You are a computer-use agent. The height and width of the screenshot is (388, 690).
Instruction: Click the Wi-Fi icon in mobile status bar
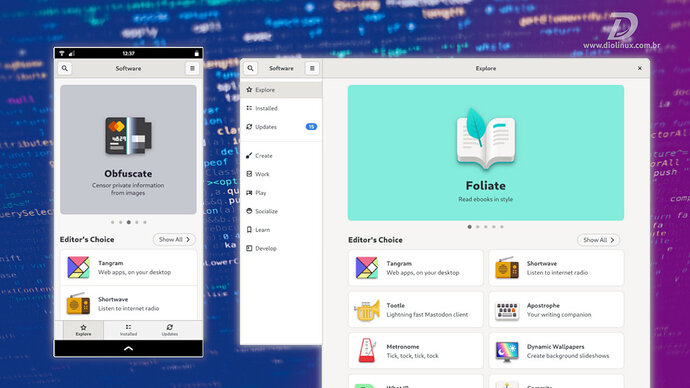point(62,53)
